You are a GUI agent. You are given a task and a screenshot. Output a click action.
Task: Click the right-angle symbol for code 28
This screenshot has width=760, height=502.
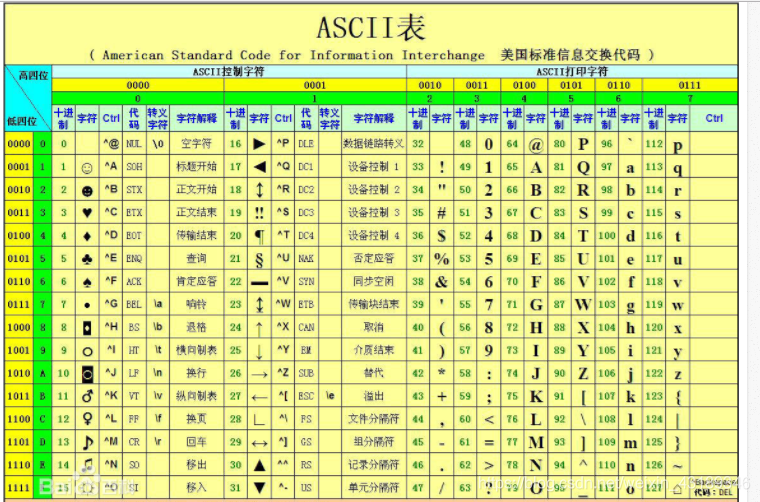[x=259, y=419]
